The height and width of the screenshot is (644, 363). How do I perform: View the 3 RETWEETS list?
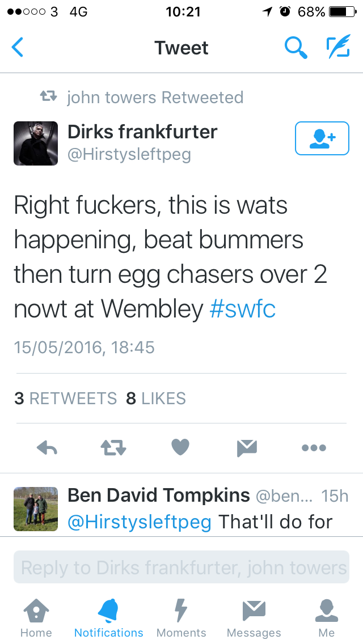click(x=65, y=399)
